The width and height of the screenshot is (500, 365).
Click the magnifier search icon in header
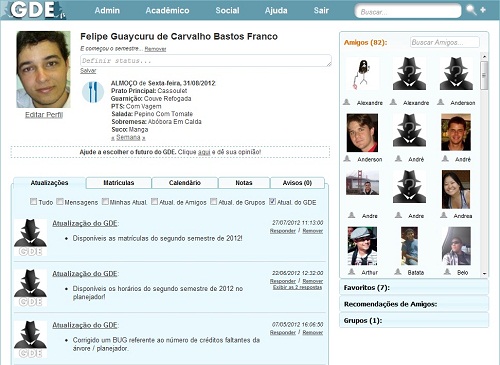(x=471, y=10)
